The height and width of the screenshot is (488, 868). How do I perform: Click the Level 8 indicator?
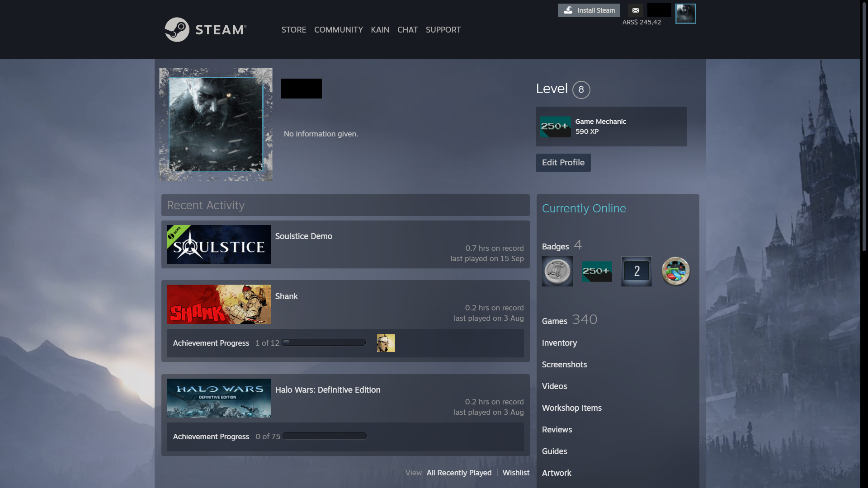(x=563, y=89)
